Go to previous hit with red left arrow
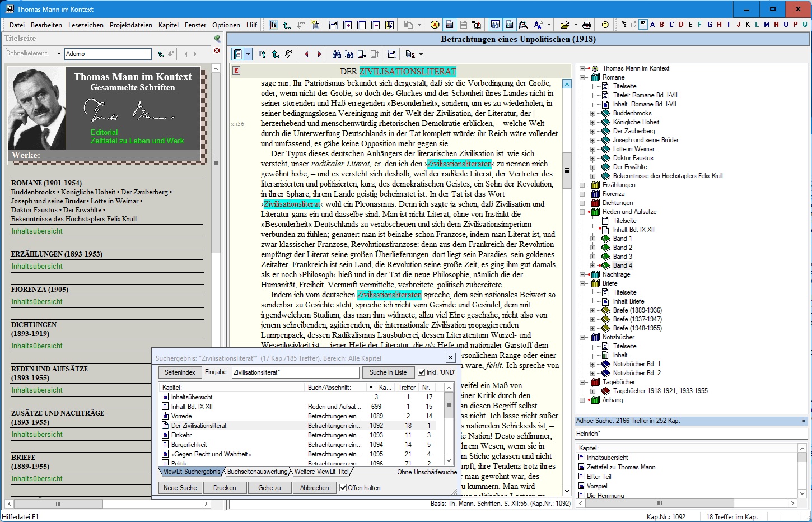The image size is (812, 522). pyautogui.click(x=306, y=54)
